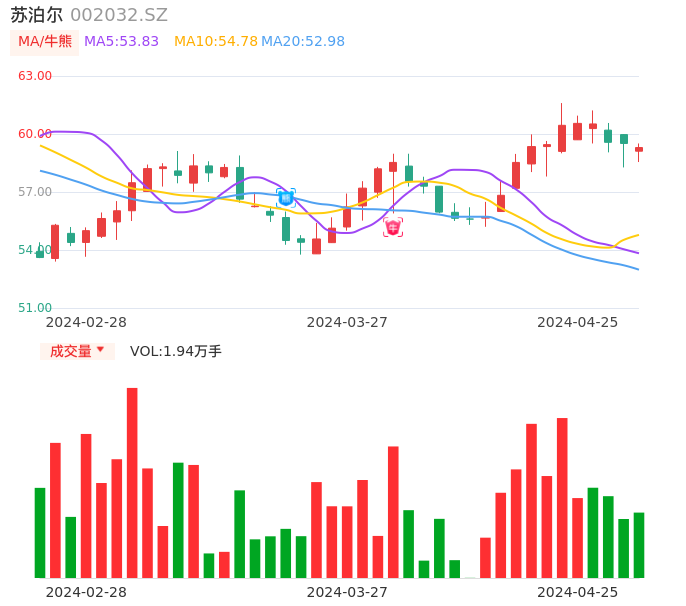Screen dimensions: 686x606
Task: Click the last red candlestick on the right
Action: [x=639, y=150]
